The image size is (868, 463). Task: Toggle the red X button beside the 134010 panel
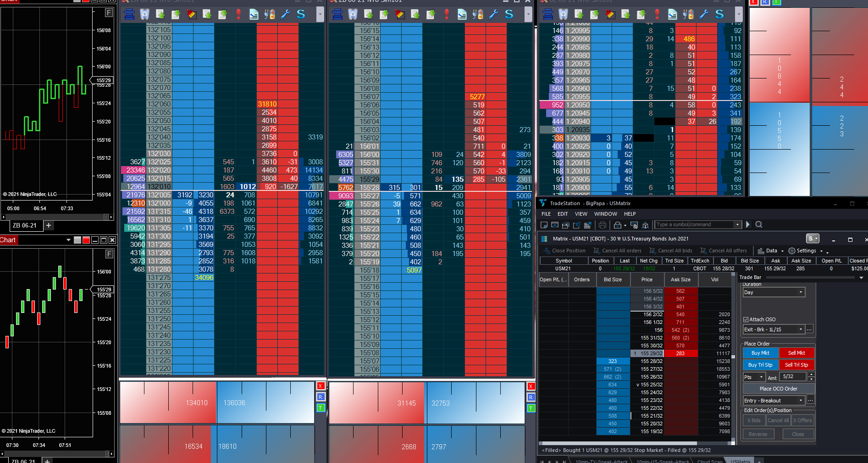(321, 386)
